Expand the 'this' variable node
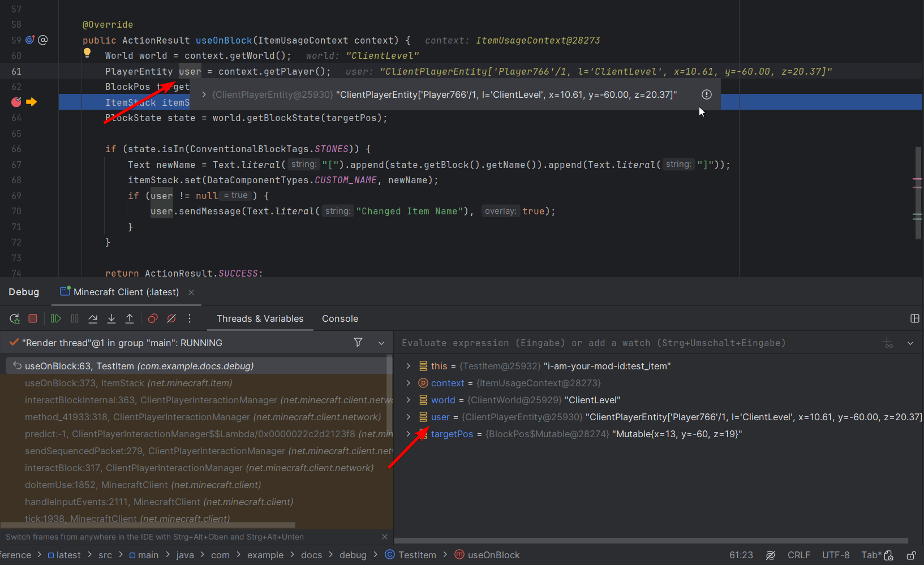Image resolution: width=924 pixels, height=565 pixels. [408, 366]
